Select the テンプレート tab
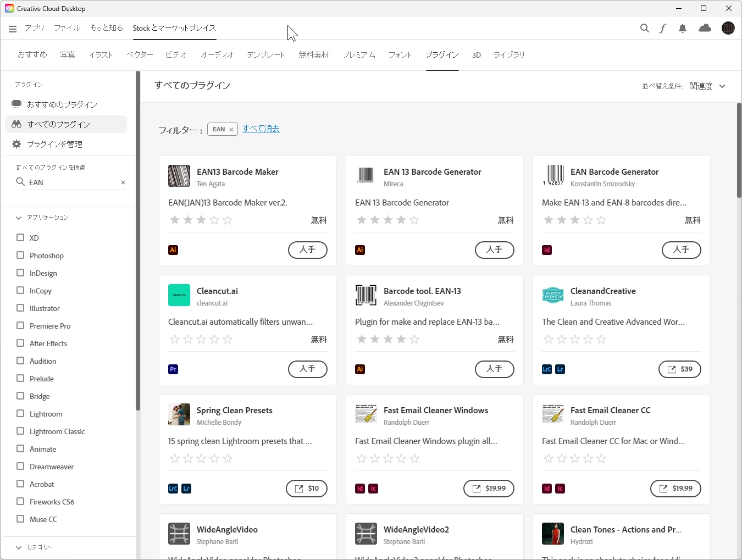The image size is (742, 560). (x=266, y=55)
